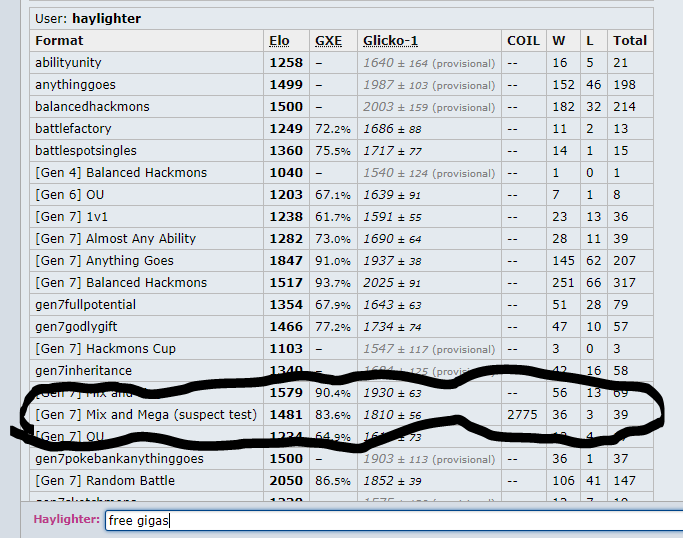Select the [Gen 7] Balanced Hackmons row
The height and width of the screenshot is (538, 683).
click(x=120, y=283)
